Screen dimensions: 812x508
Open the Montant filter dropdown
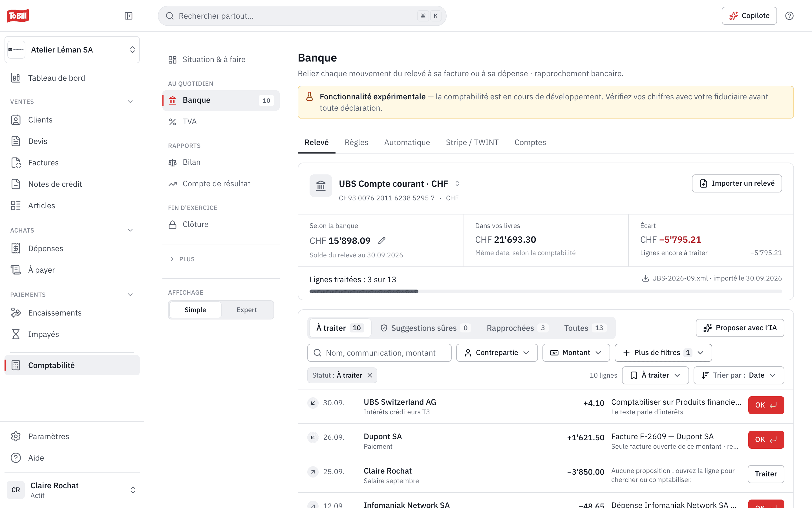coord(576,353)
